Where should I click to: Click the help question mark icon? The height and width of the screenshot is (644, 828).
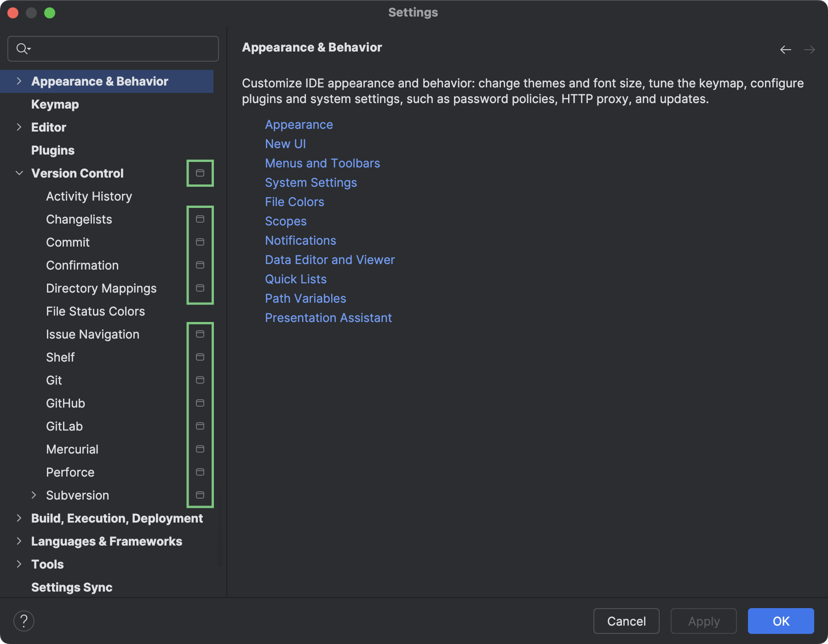pyautogui.click(x=24, y=621)
